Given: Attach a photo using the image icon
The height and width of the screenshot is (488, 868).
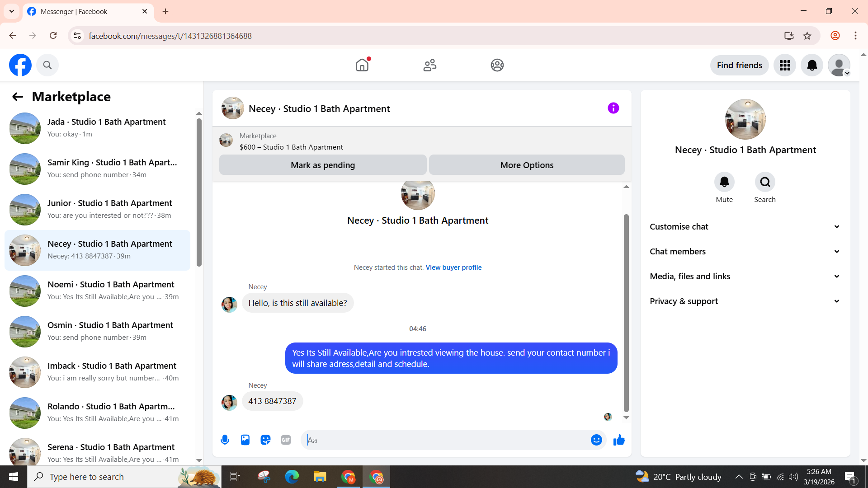Looking at the screenshot, I should (245, 440).
